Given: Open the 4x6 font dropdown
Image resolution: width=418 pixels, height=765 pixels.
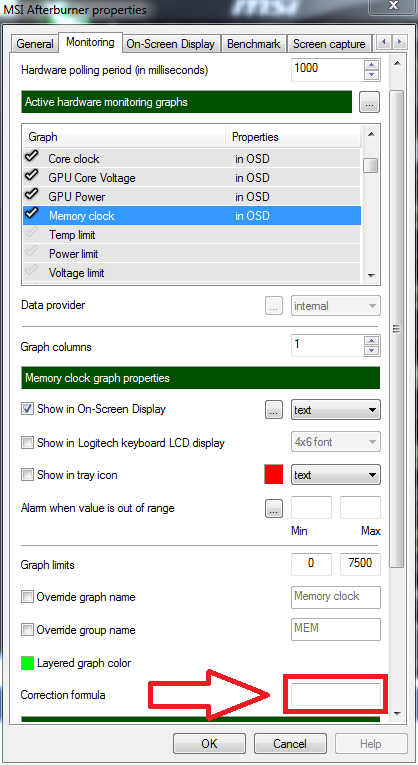Looking at the screenshot, I should tap(336, 442).
